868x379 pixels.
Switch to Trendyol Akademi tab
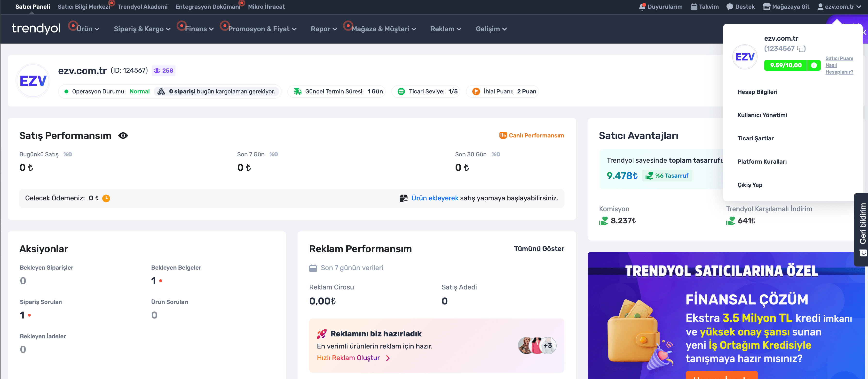(142, 7)
